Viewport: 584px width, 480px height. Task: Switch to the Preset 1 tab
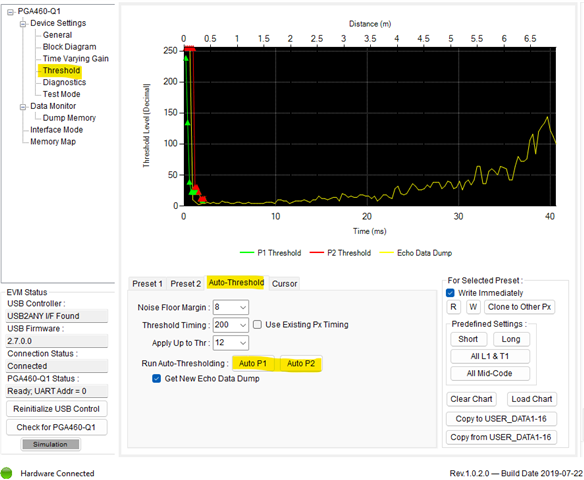(x=147, y=284)
